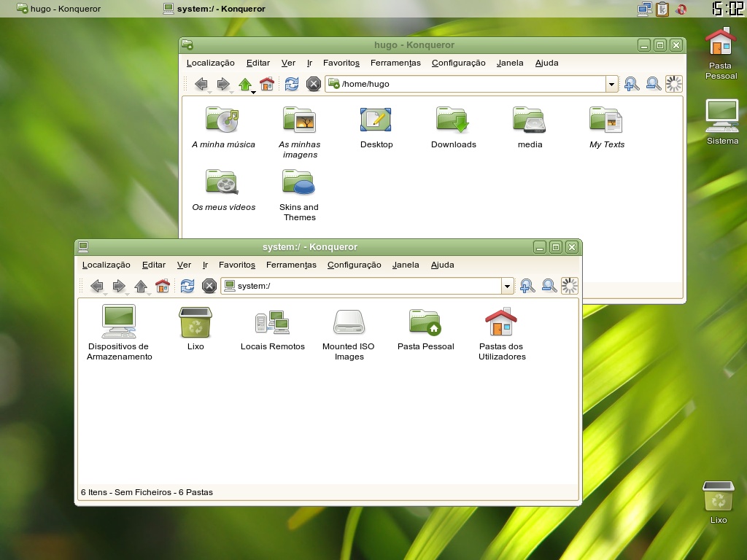This screenshot has width=747, height=560.
Task: Open Ferramentas menu in hugo window
Action: 395,63
